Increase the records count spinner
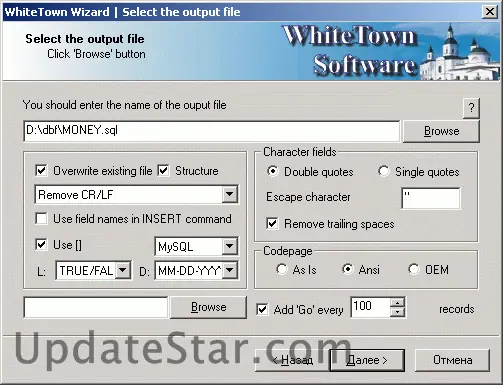Image resolution: width=503 pixels, height=385 pixels. (x=397, y=302)
